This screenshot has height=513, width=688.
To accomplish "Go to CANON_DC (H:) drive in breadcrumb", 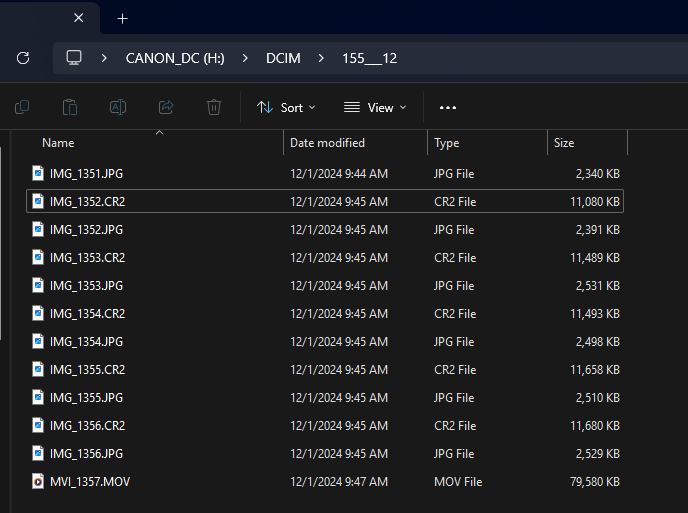I will pyautogui.click(x=175, y=58).
